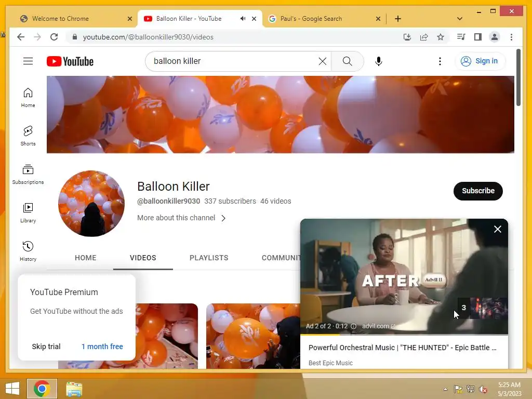Image resolution: width=532 pixels, height=399 pixels.
Task: Open the media control icon in the Chrome toolbar
Action: pyautogui.click(x=461, y=37)
